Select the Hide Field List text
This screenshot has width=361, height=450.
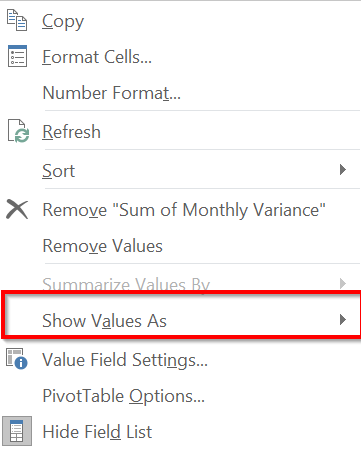[97, 432]
